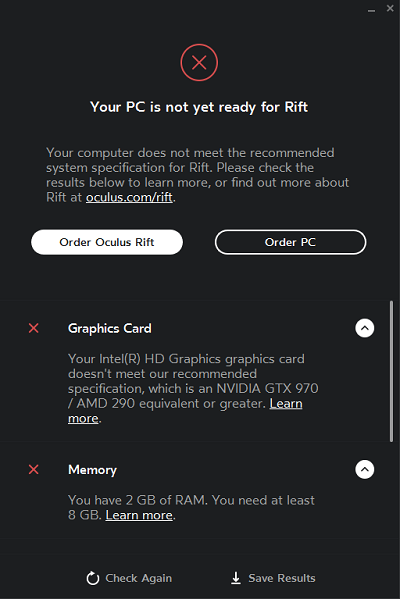Click the red X beside Graphics Card

click(x=34, y=328)
